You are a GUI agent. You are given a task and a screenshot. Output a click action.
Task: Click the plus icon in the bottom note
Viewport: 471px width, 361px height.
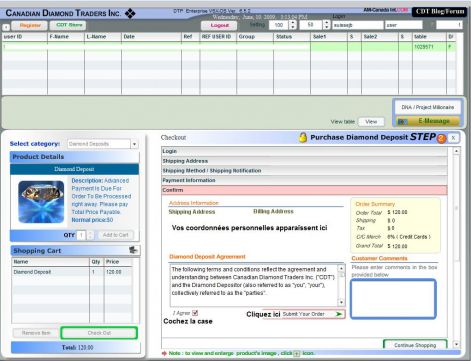point(296,354)
